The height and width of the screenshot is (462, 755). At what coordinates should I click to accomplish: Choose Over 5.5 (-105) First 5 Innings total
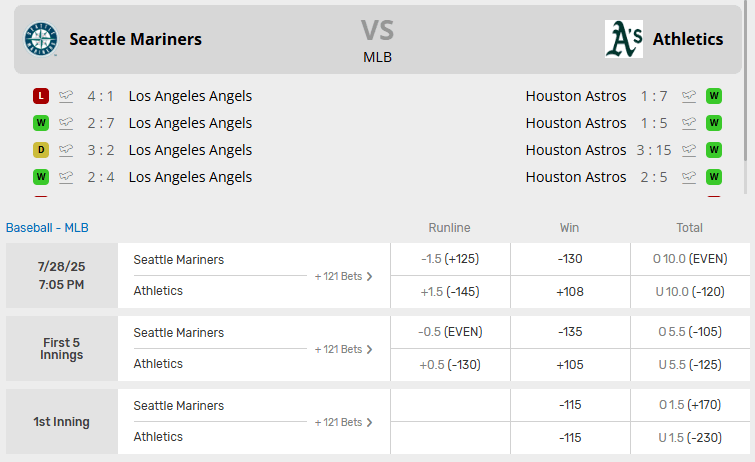click(690, 332)
